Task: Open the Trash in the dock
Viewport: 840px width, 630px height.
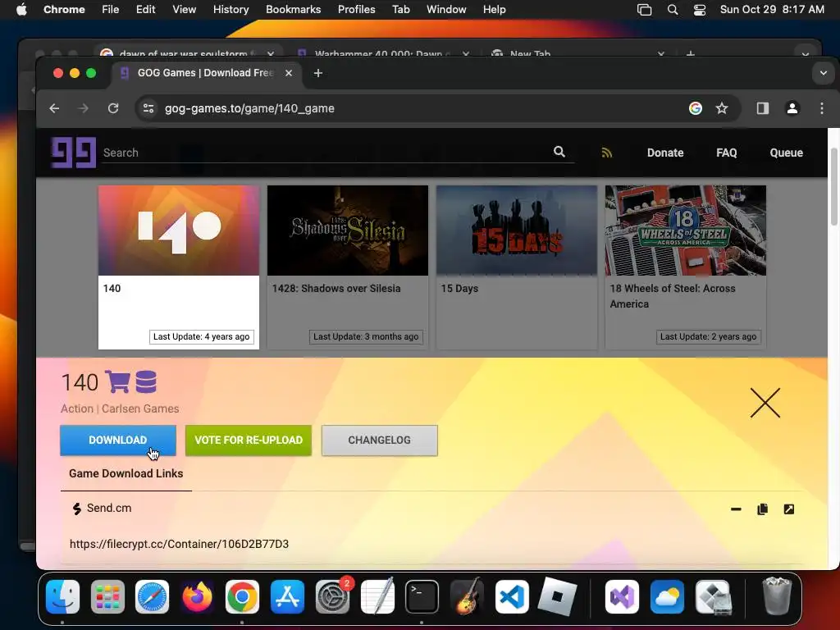Action: click(776, 596)
